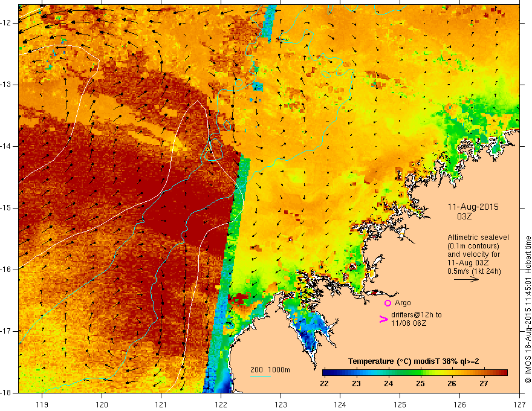Click the cyan 200 1000m isobath legend line
This screenshot has width=532, height=411.
coord(261,376)
